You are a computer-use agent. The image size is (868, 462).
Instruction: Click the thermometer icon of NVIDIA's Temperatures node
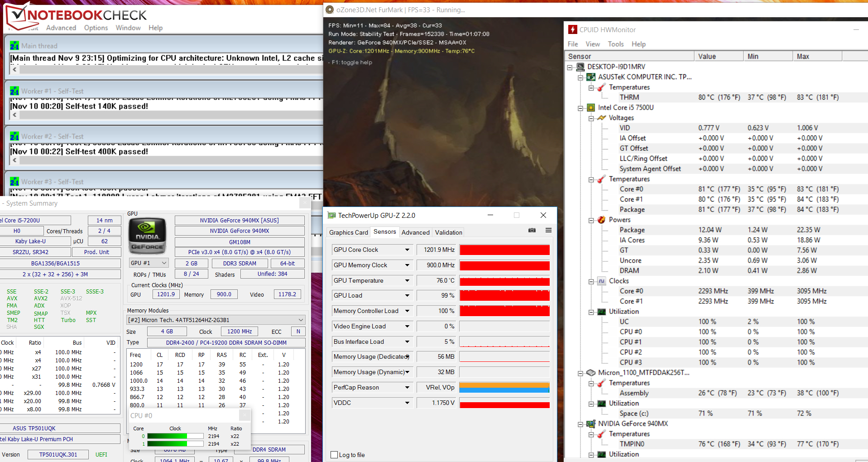tap(601, 434)
